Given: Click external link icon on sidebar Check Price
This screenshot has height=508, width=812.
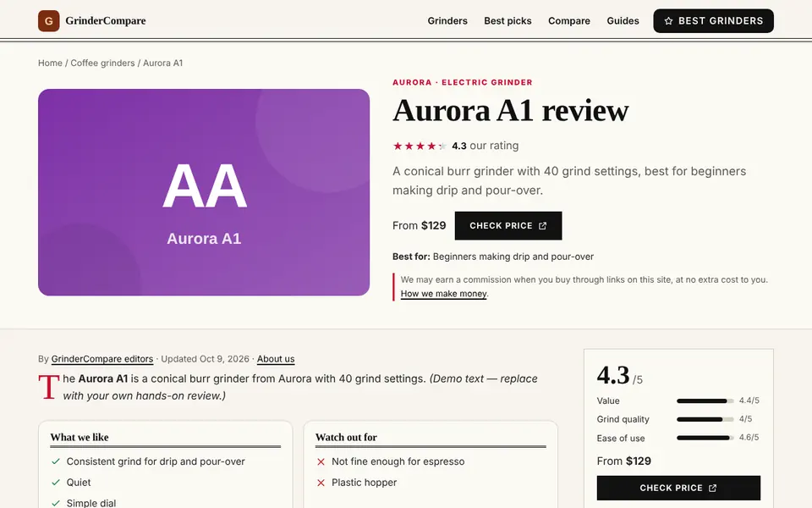Looking at the screenshot, I should click(712, 488).
